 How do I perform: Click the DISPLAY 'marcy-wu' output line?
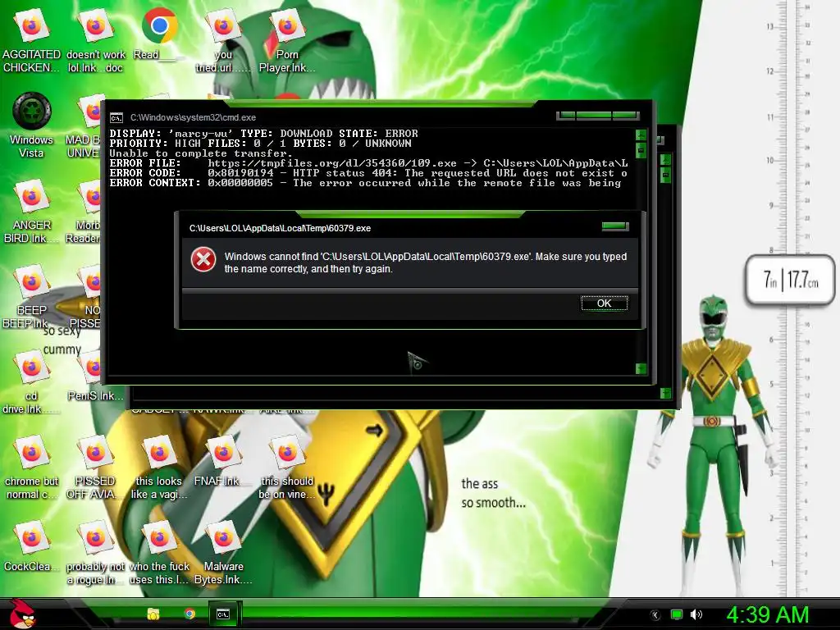(x=263, y=134)
